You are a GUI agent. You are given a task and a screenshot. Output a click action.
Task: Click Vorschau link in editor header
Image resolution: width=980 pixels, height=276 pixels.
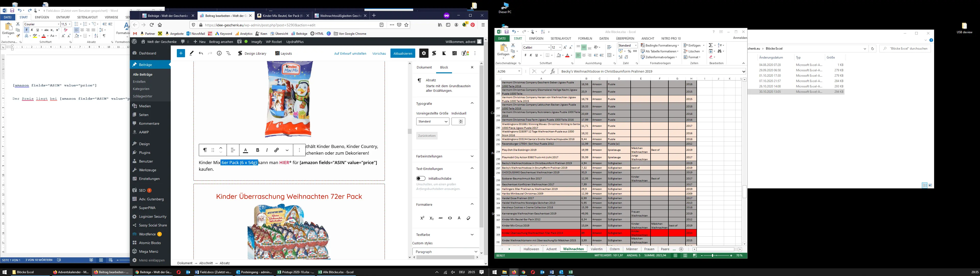379,53
